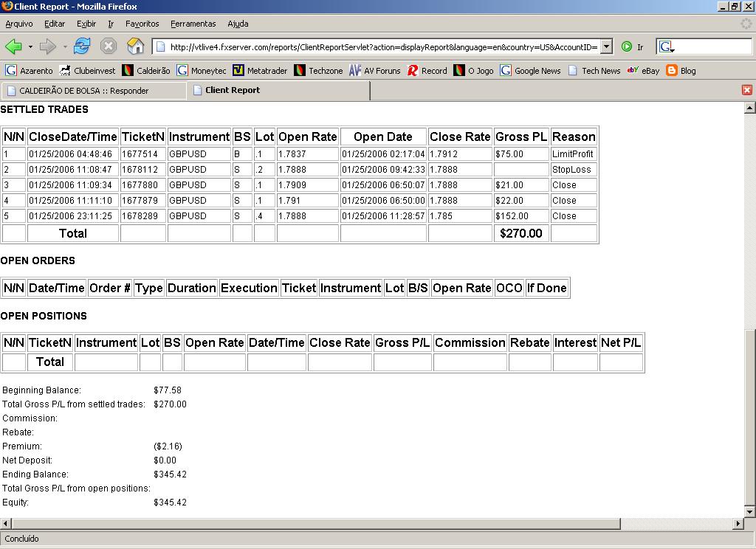Image resolution: width=756 pixels, height=549 pixels.
Task: Expand the URL address bar dropdown
Action: click(606, 46)
